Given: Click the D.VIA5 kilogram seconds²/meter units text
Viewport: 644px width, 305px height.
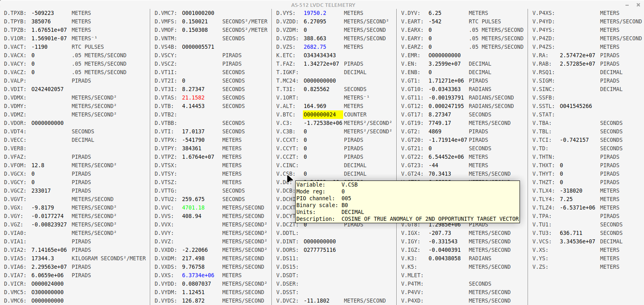Looking at the screenshot, I should (108, 258).
